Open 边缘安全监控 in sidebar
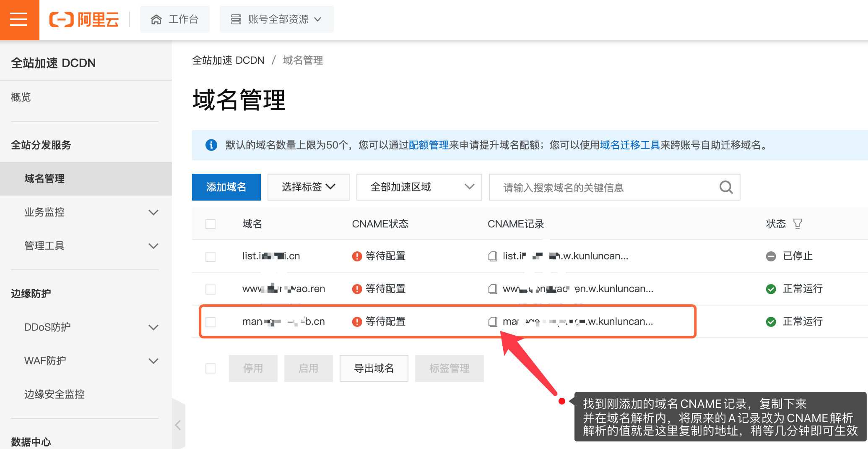This screenshot has height=449, width=868. click(x=55, y=394)
